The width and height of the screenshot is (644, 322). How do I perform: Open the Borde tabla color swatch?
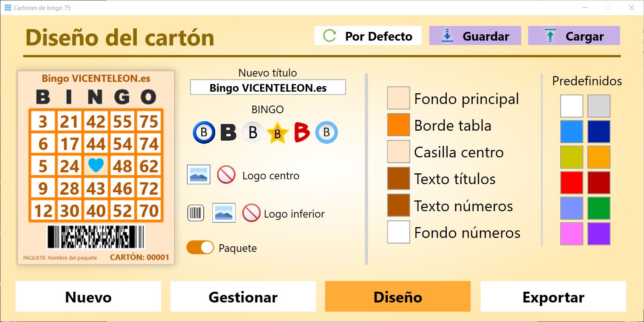(x=399, y=125)
